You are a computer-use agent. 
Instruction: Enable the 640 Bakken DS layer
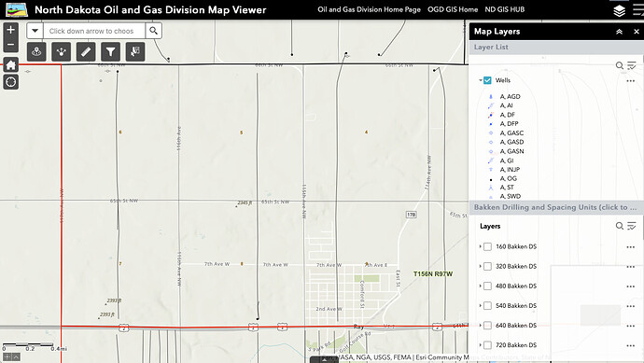(487, 326)
